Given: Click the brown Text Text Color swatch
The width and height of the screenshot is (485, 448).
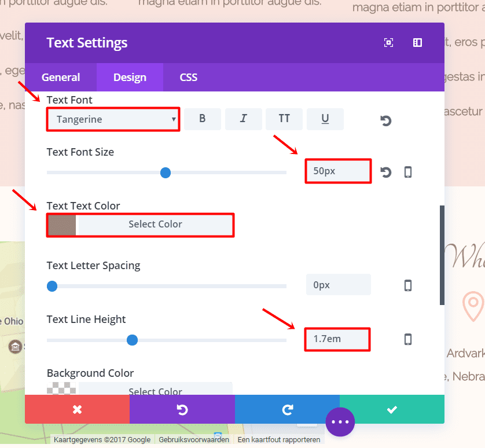Looking at the screenshot, I should pyautogui.click(x=62, y=225).
